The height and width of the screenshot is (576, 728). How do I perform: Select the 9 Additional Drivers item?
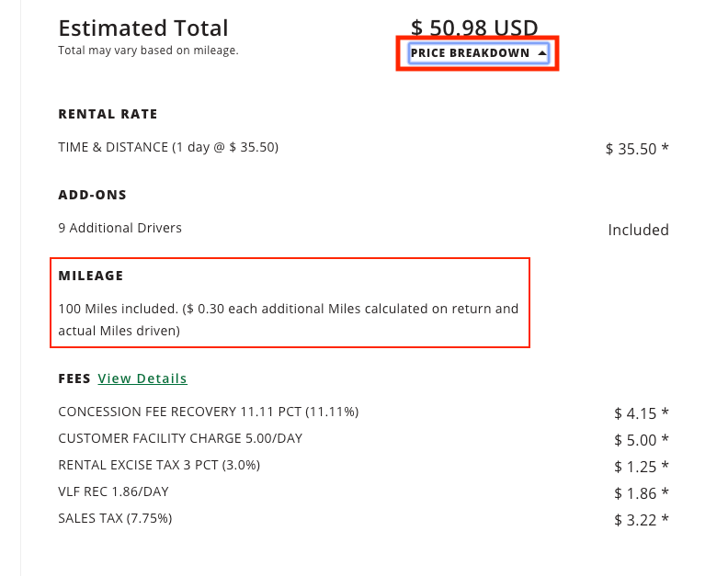tap(119, 228)
